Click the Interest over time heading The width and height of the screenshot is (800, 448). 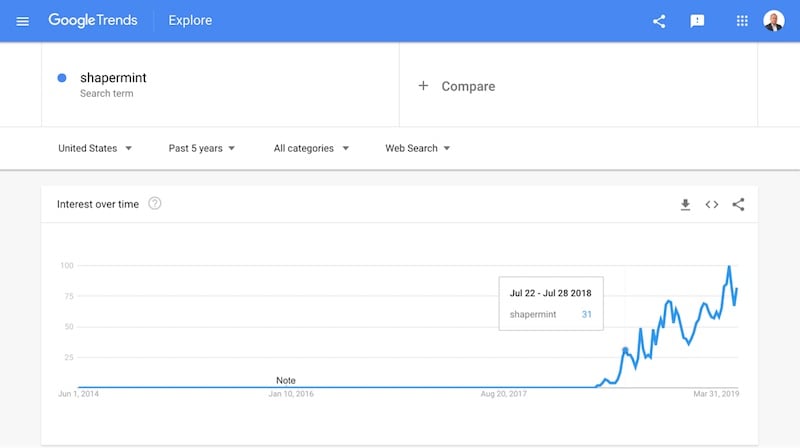pyautogui.click(x=98, y=204)
